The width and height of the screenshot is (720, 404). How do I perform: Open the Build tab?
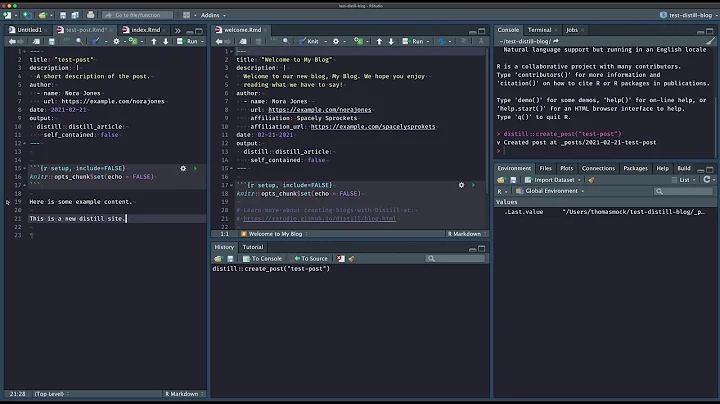click(684, 168)
